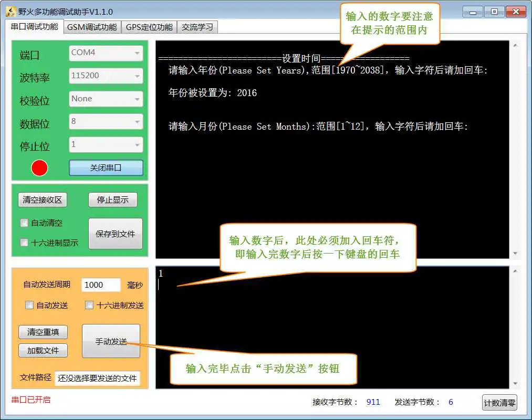Image resolution: width=532 pixels, height=420 pixels.
Task: Open the 校验位 None dropdown
Action: (106, 99)
